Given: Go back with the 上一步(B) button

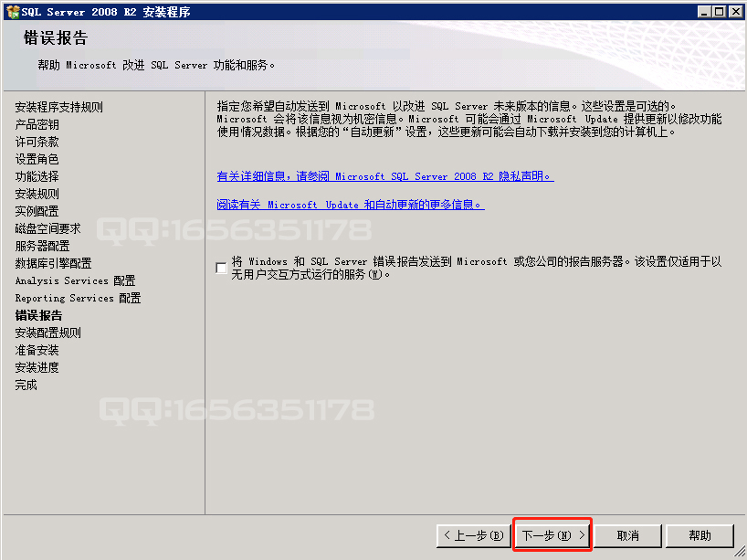Looking at the screenshot, I should (x=474, y=535).
